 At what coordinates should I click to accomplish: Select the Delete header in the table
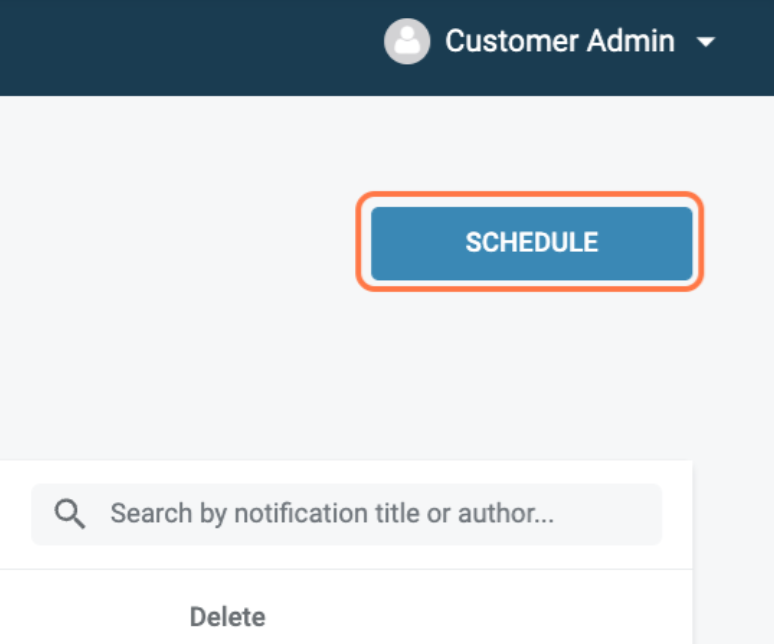coord(228,616)
